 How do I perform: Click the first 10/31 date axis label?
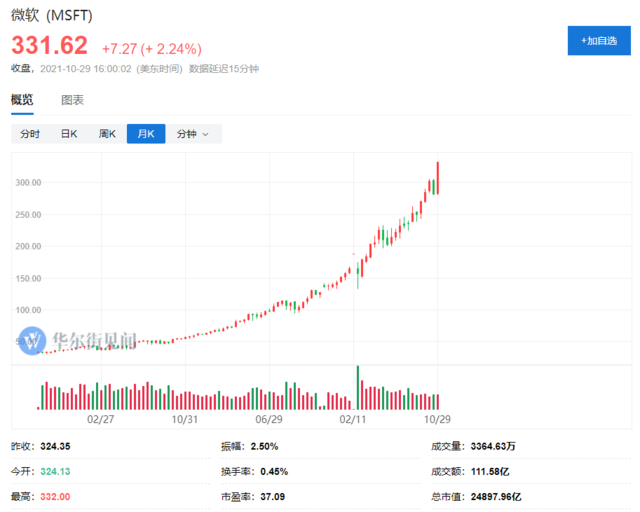pos(184,419)
